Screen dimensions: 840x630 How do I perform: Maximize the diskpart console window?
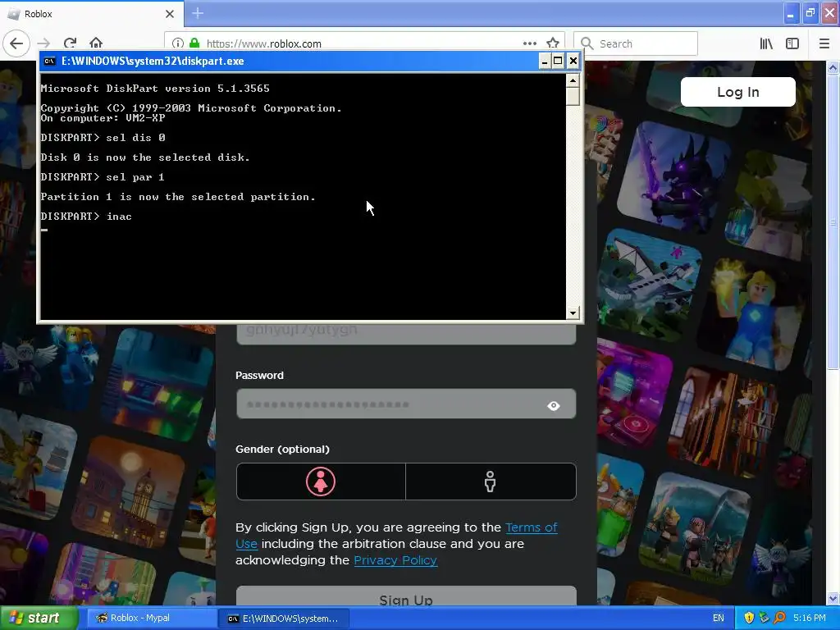[x=558, y=61]
